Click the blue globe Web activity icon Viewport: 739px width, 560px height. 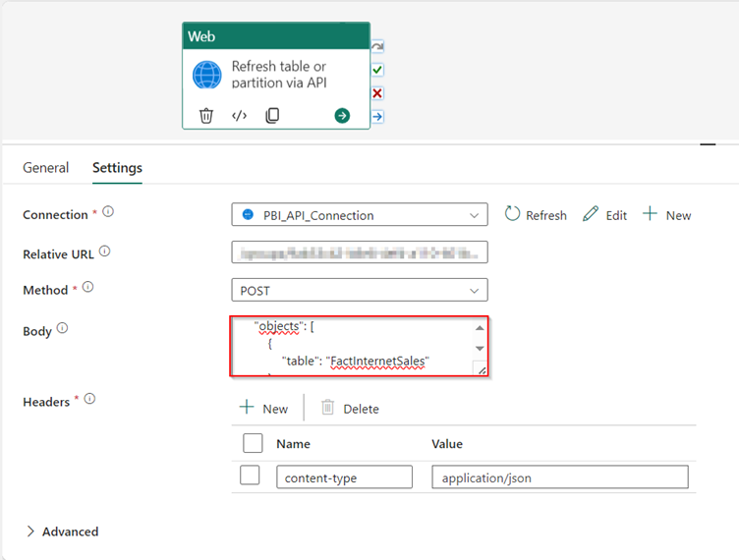[x=207, y=75]
